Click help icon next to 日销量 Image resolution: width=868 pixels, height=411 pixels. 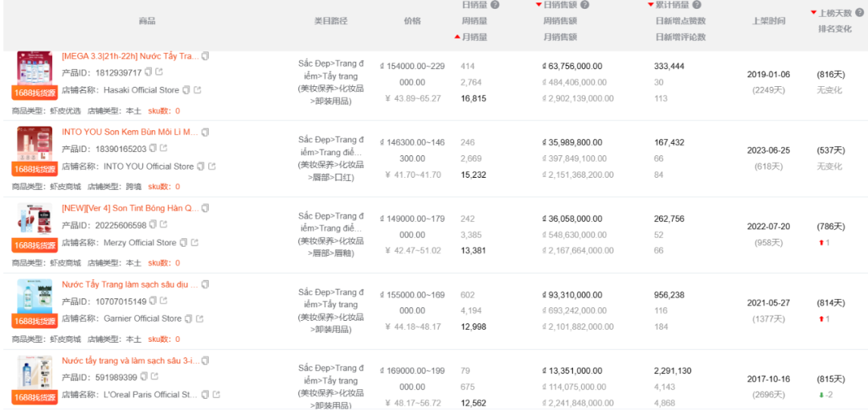pos(495,5)
